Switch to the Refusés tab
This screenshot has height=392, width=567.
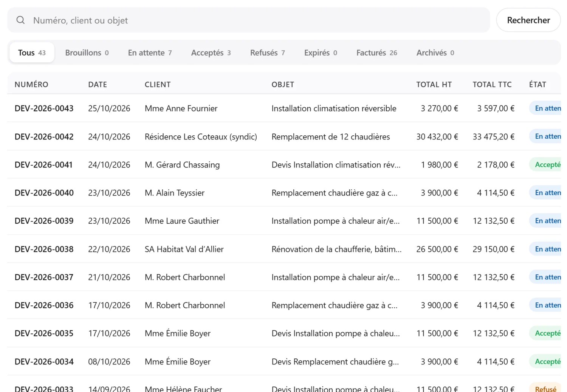click(267, 53)
